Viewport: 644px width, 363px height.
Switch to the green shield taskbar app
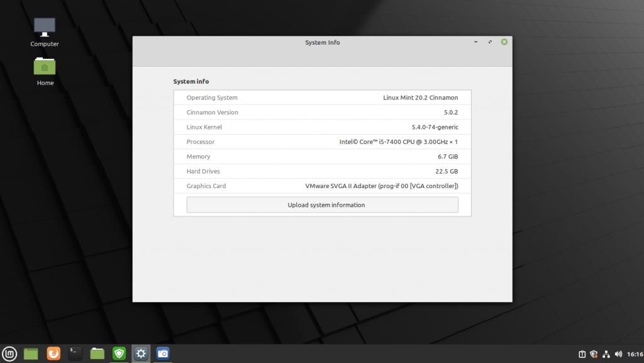click(x=119, y=354)
